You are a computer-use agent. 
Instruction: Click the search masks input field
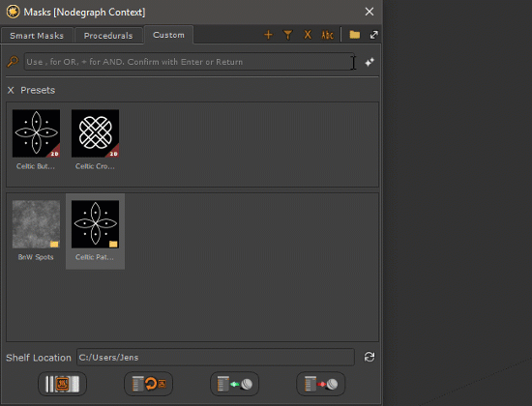click(189, 62)
